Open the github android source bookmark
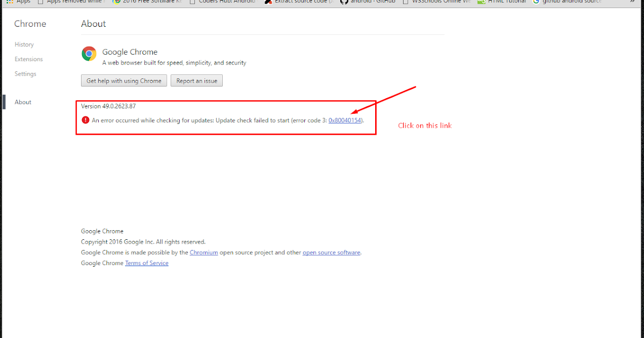The height and width of the screenshot is (338, 644). coord(568,2)
